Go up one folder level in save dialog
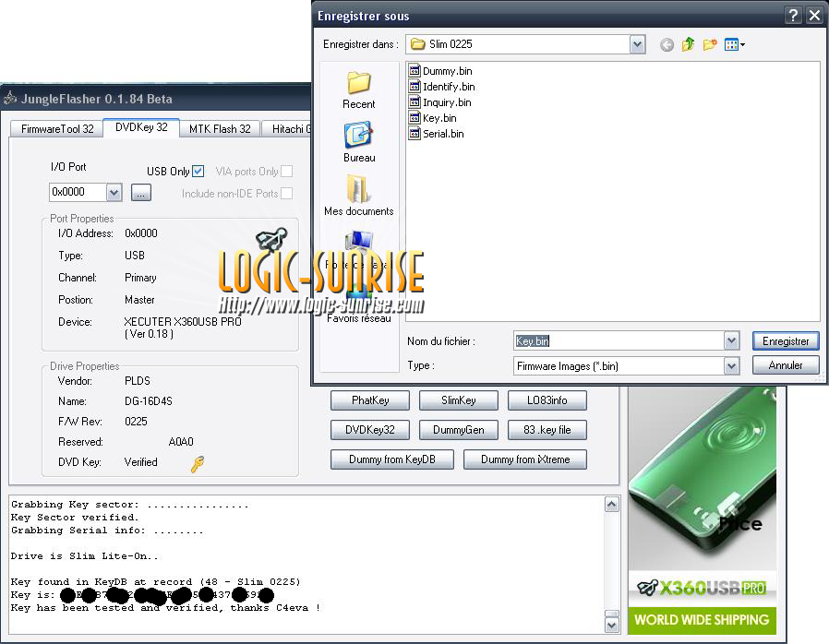 pos(688,44)
